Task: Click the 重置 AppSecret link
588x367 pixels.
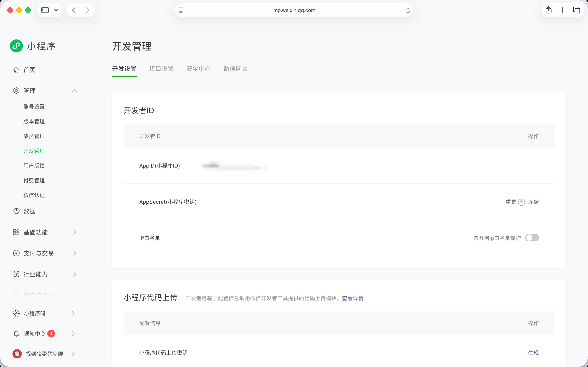Action: 511,202
